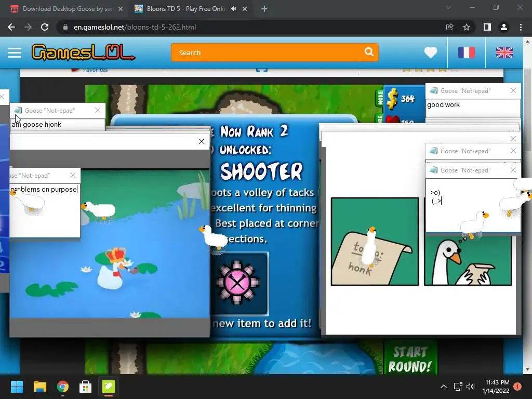Open File Explorer from taskbar
The width and height of the screenshot is (532, 399).
click(39, 387)
